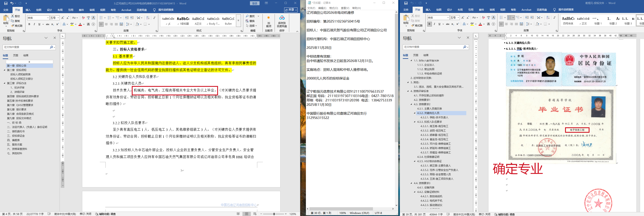This screenshot has width=644, height=216.
Task: Switch to 页面 tab in right navigation pane
Action: pyautogui.click(x=416, y=55)
